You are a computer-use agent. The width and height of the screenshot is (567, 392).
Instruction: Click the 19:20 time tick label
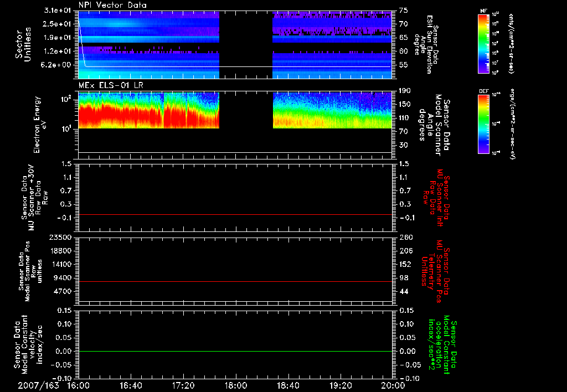point(341,385)
